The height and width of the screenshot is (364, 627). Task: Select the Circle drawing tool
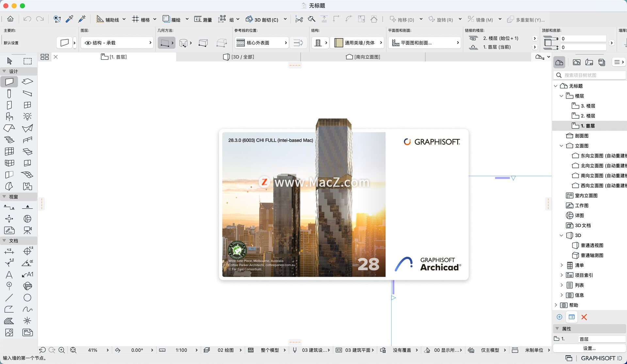coord(27,298)
